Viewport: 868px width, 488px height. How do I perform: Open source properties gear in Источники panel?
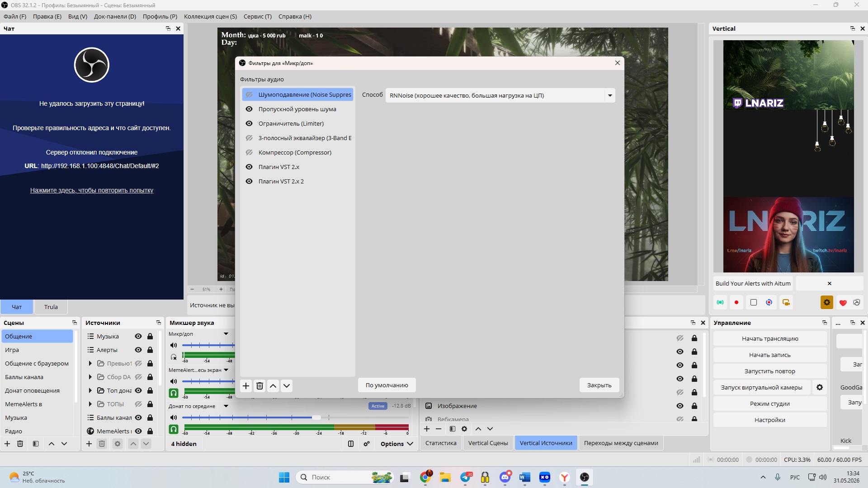[118, 444]
